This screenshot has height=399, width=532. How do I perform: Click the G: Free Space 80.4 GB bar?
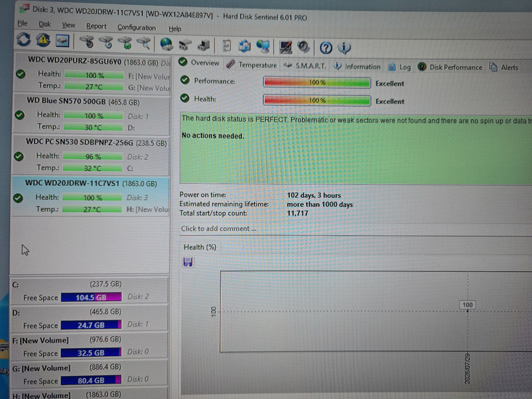91,380
